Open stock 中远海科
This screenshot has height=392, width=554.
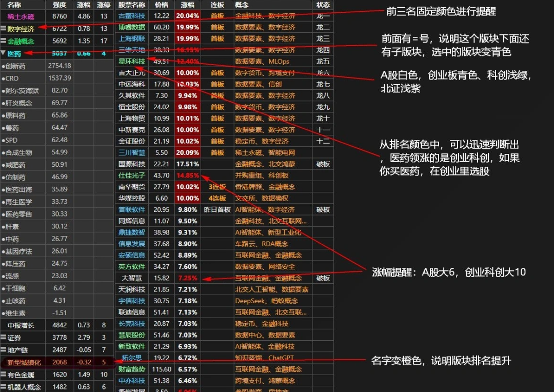pyautogui.click(x=132, y=84)
